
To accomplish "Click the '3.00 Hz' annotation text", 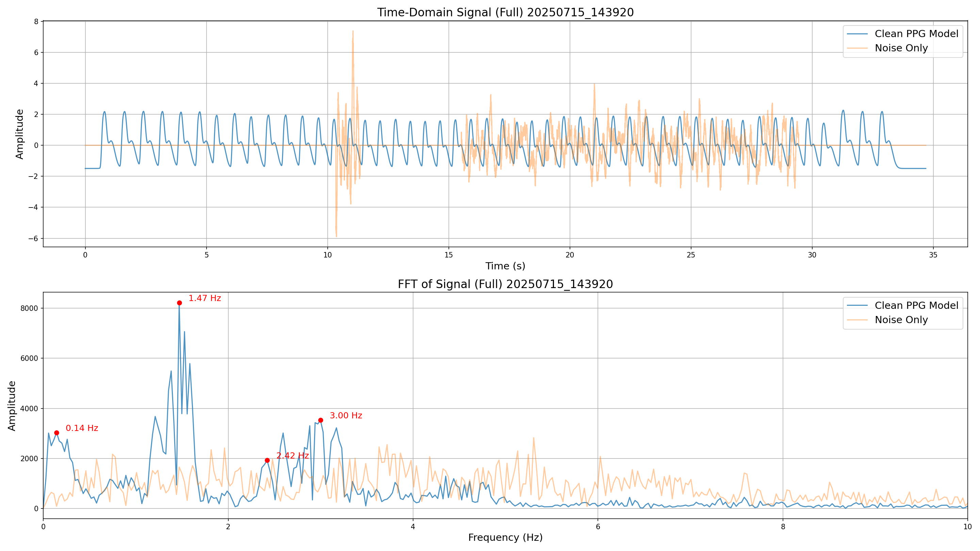I will (x=346, y=416).
